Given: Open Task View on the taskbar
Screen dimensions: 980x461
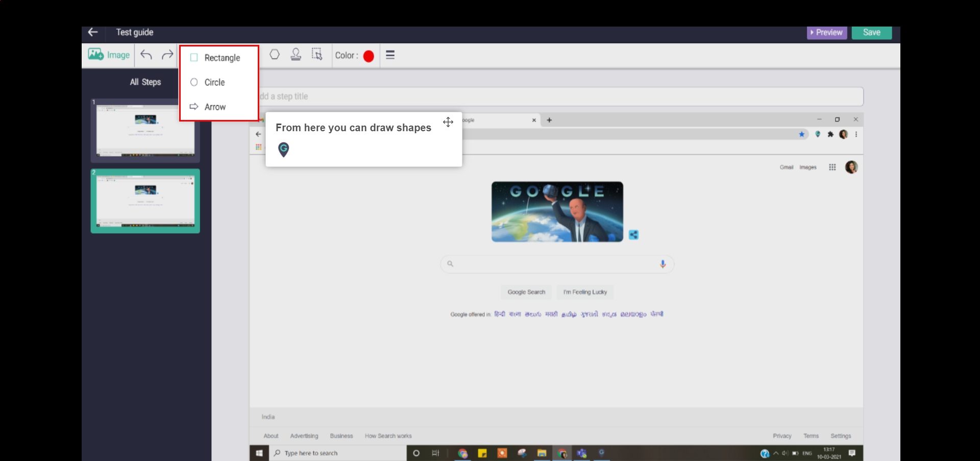Looking at the screenshot, I should pyautogui.click(x=435, y=453).
